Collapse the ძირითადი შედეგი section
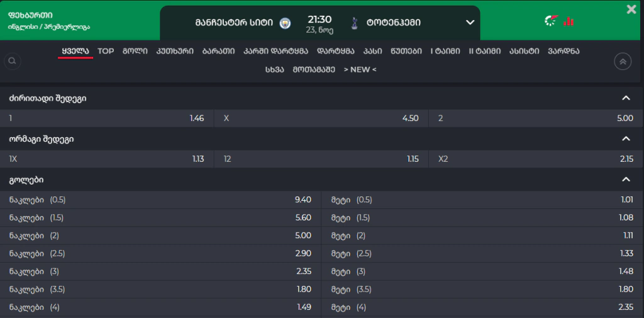The height and width of the screenshot is (318, 644). 626,98
